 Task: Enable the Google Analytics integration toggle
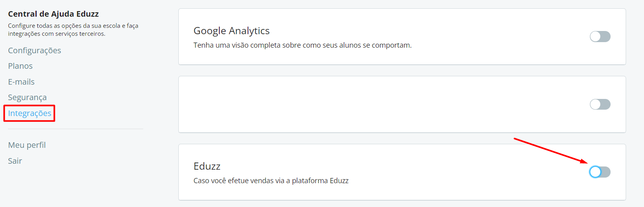click(x=600, y=37)
